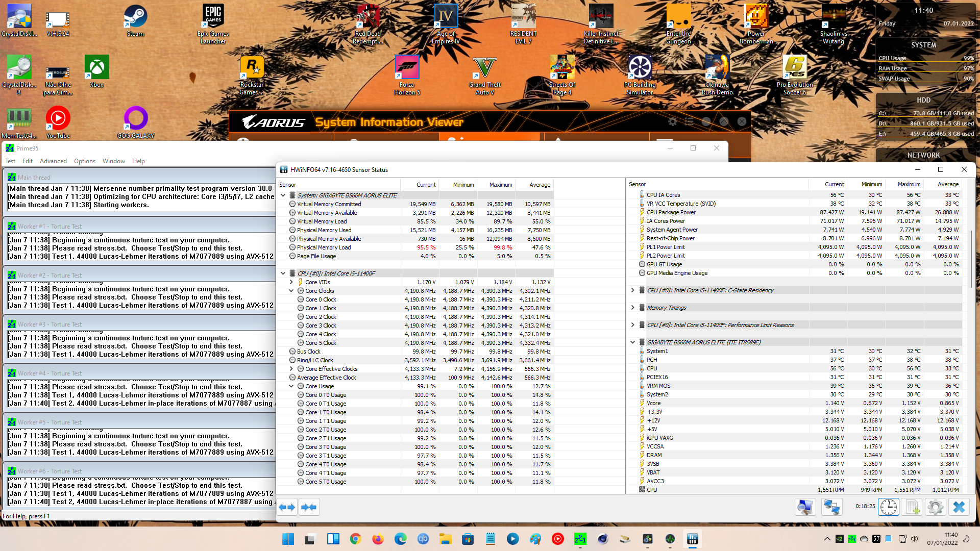980x551 pixels.
Task: Open AORUS System Information Viewer settings gear
Action: 673,121
